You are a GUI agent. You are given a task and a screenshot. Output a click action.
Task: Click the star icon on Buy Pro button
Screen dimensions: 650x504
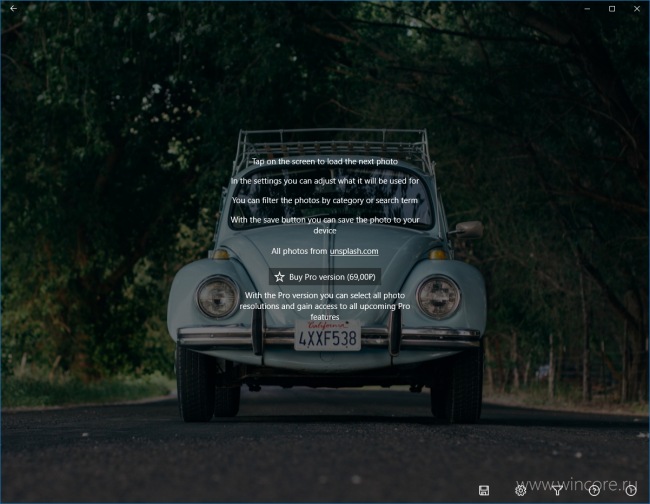coord(279,277)
